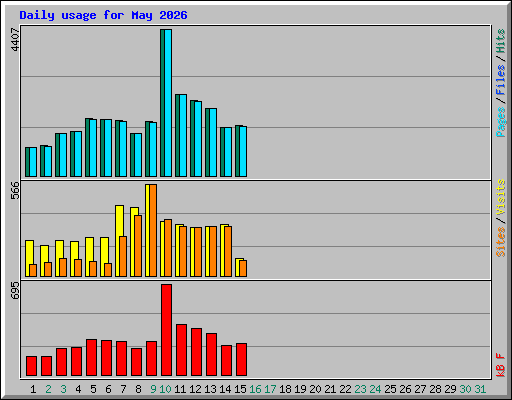This screenshot has height=400, width=512.
Task: Click day 8 on the date axis
Action: 138,389
